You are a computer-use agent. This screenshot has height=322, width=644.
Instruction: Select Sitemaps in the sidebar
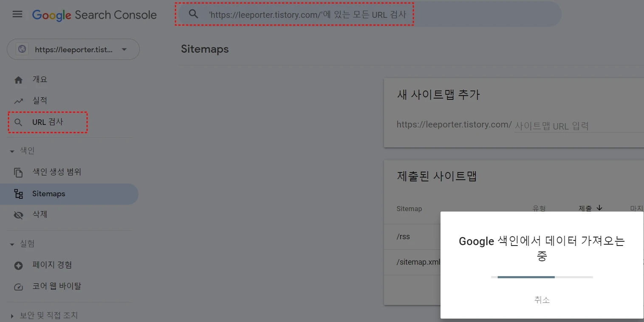point(69,194)
